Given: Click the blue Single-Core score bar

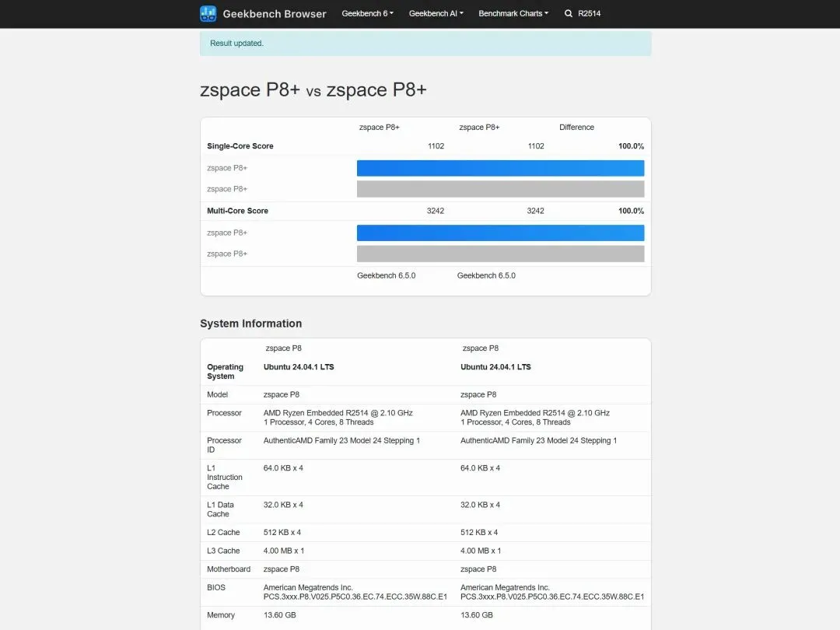Looking at the screenshot, I should (x=500, y=168).
